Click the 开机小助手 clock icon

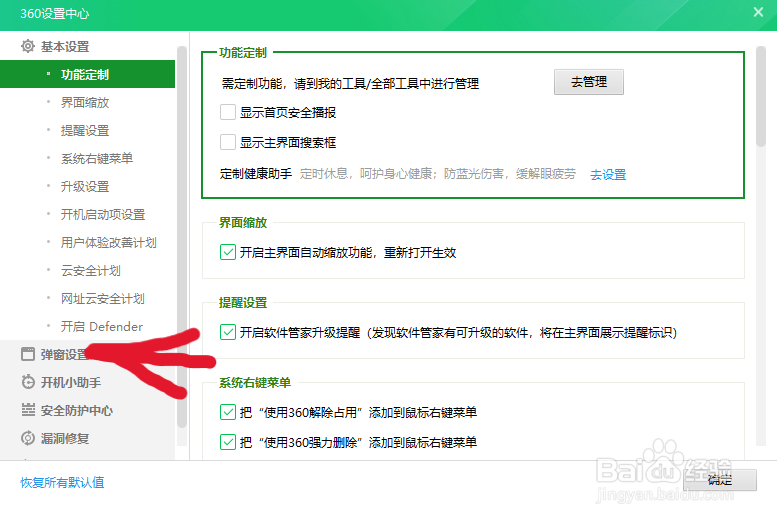tap(28, 382)
